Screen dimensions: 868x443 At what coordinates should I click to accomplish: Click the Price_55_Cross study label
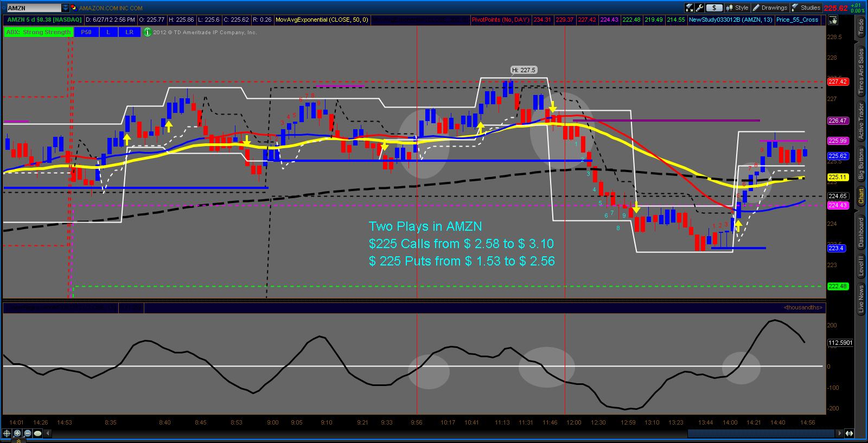click(x=797, y=20)
